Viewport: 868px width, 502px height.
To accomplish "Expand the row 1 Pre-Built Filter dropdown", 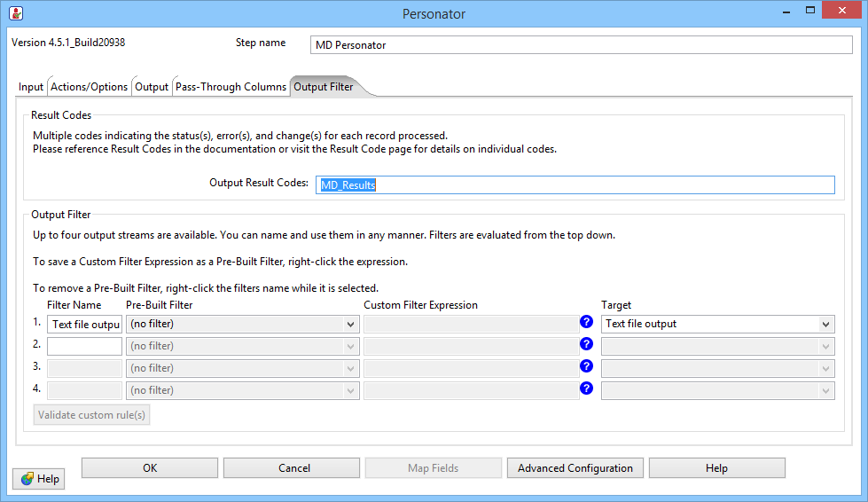I will pos(351,325).
